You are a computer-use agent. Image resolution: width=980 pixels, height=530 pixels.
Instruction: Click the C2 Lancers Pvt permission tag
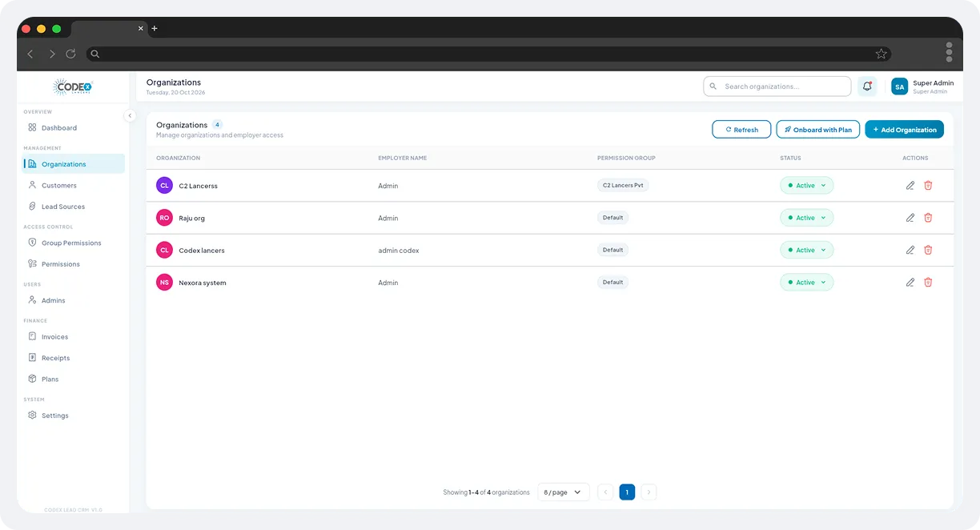623,185
